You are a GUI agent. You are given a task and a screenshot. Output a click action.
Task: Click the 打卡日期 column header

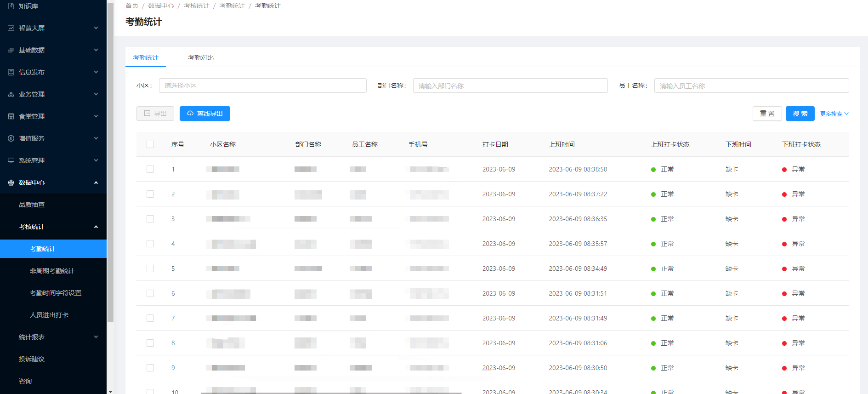[x=495, y=144]
